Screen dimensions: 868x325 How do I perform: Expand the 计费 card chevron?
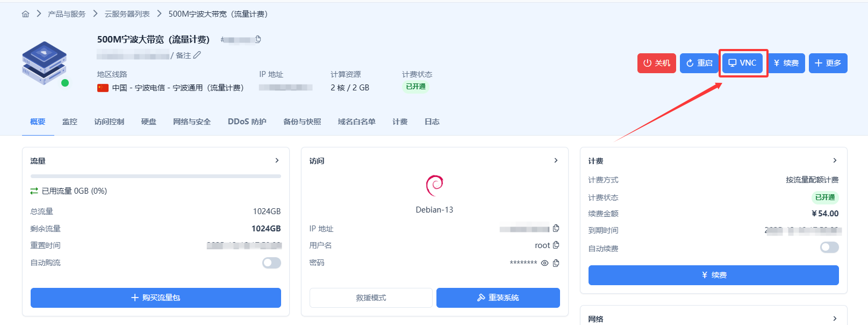tap(835, 160)
